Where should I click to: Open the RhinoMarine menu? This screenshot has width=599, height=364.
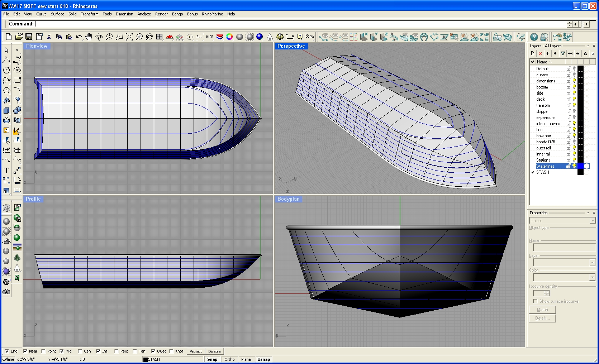click(x=212, y=14)
